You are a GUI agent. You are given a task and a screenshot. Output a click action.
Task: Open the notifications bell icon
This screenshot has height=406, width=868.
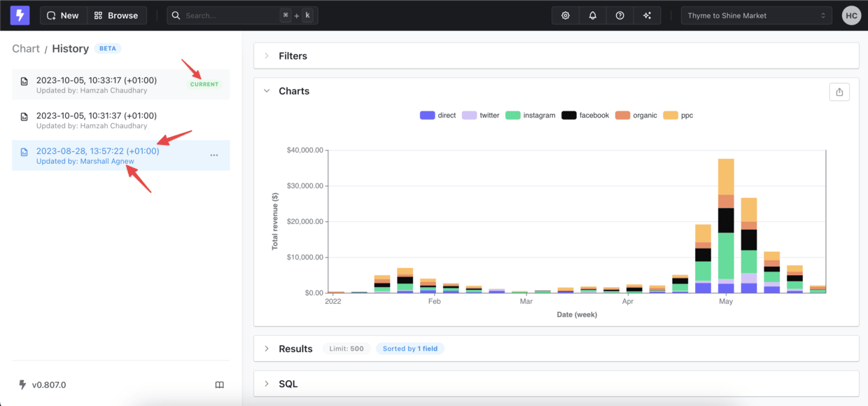point(593,15)
